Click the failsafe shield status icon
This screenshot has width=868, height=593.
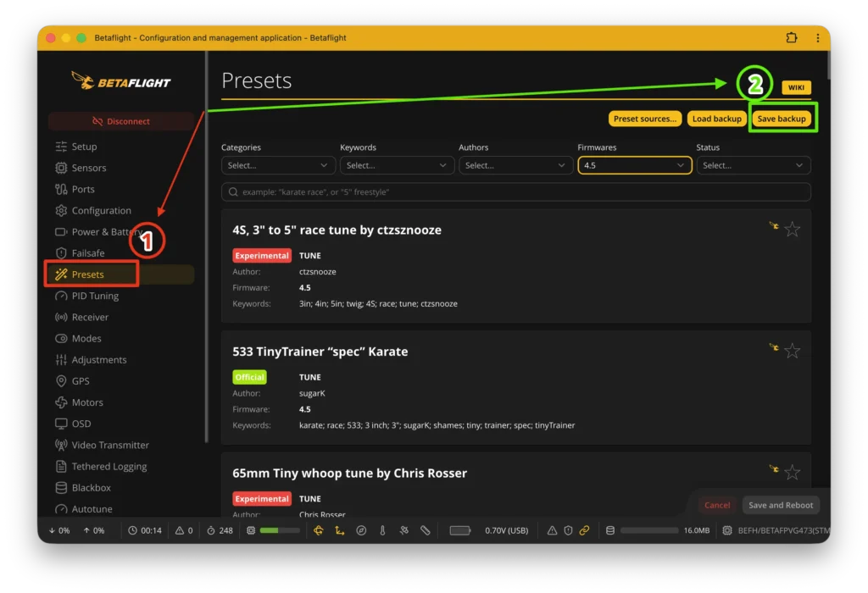click(x=568, y=530)
